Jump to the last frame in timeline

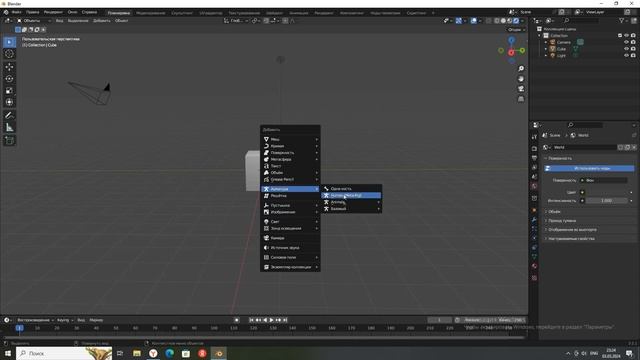pos(285,320)
